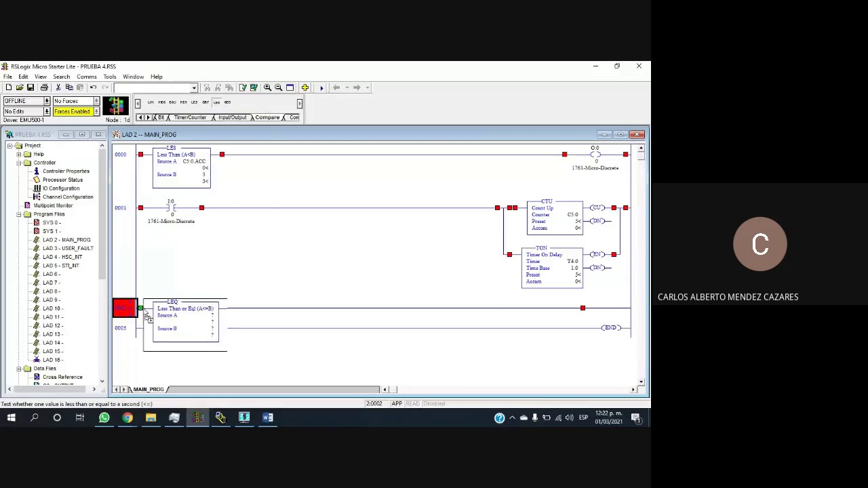The image size is (868, 488).
Task: Click the blue forward arrow toolbar icon
Action: click(x=321, y=87)
